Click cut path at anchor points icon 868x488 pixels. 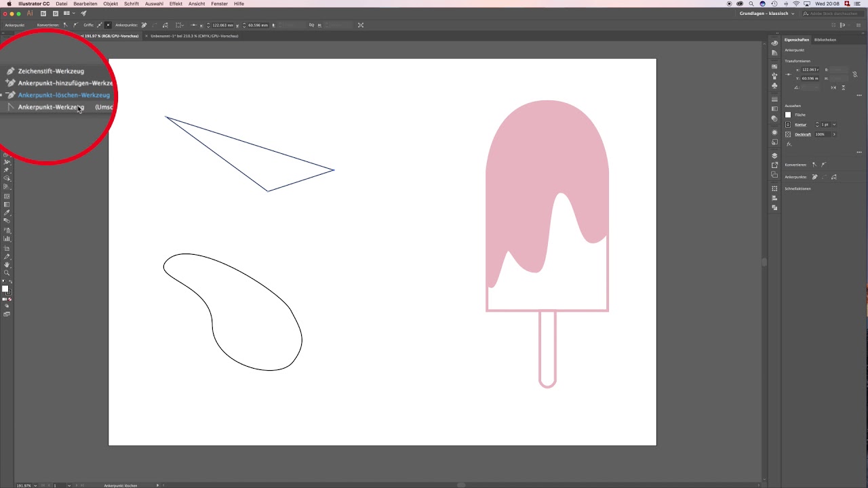coord(165,25)
